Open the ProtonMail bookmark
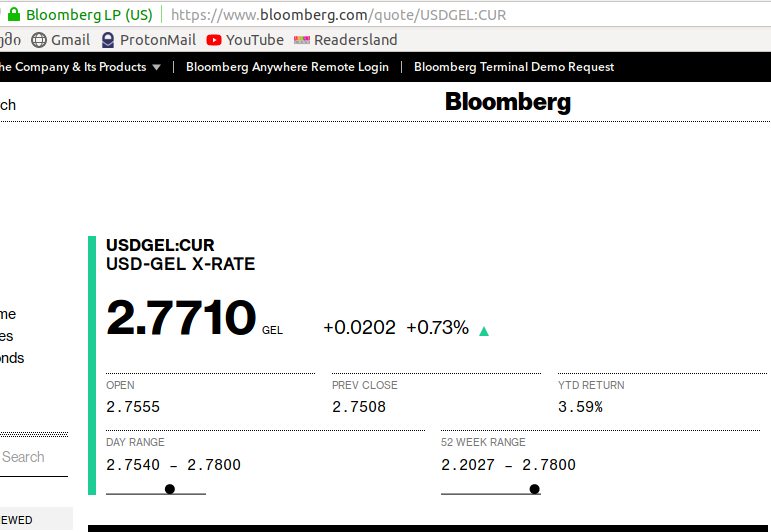The width and height of the screenshot is (771, 532). click(x=148, y=40)
